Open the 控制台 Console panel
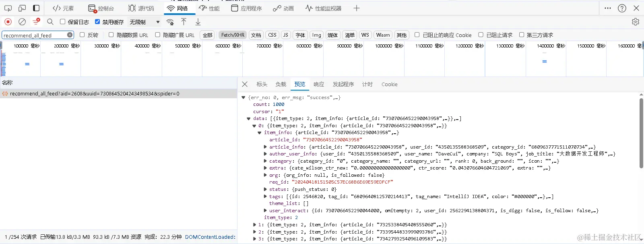This screenshot has height=244, width=644. (x=101, y=8)
